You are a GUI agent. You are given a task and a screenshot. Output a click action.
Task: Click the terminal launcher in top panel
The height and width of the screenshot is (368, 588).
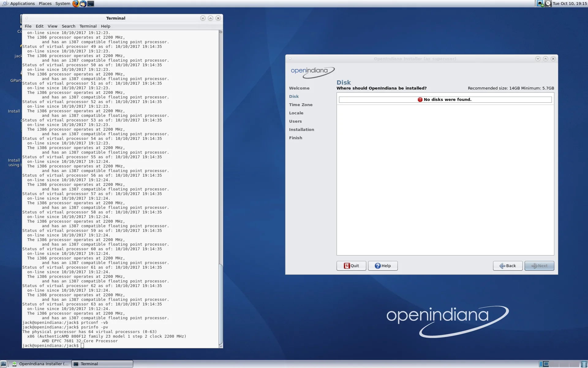point(91,4)
